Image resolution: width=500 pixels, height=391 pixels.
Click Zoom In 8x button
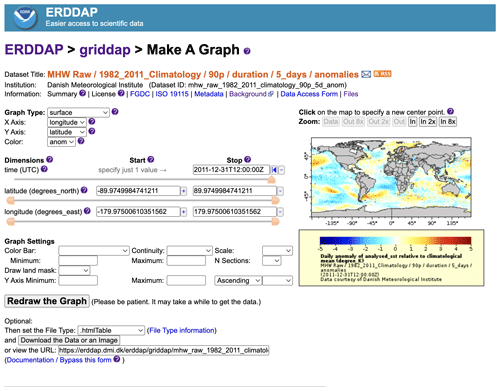(x=448, y=122)
